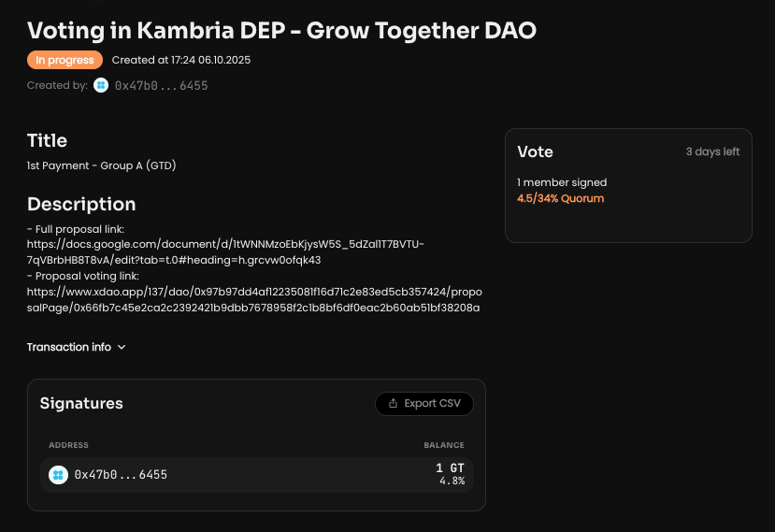The height and width of the screenshot is (532, 775).
Task: Click the avatar icon in the Signatures row
Action: 58,475
